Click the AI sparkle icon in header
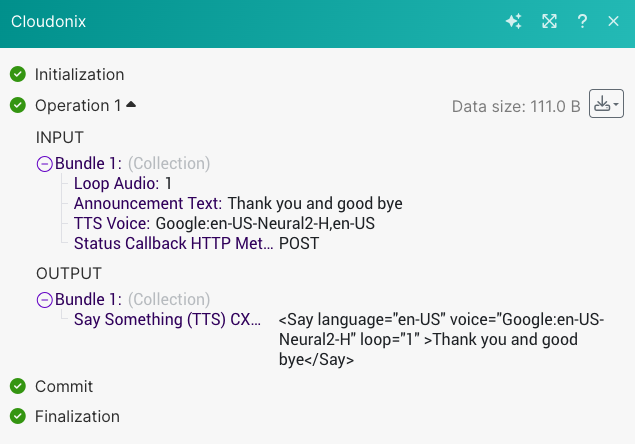This screenshot has width=635, height=444. (514, 21)
